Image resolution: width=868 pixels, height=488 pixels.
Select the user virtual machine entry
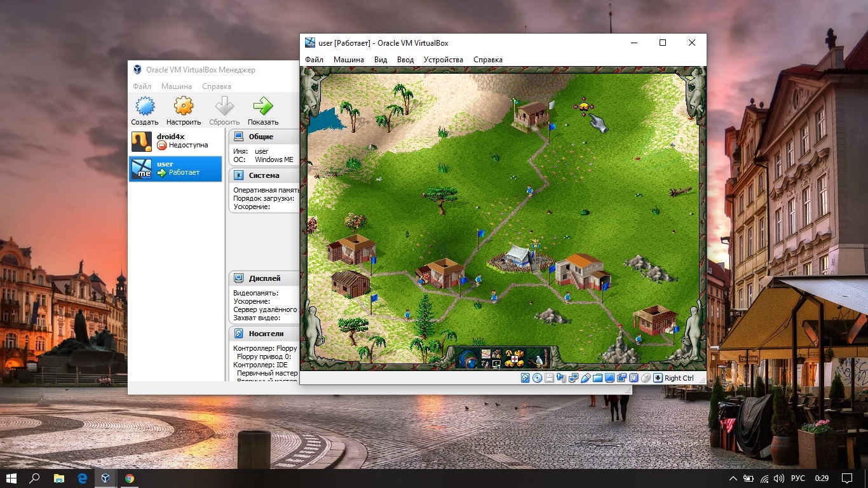(175, 168)
